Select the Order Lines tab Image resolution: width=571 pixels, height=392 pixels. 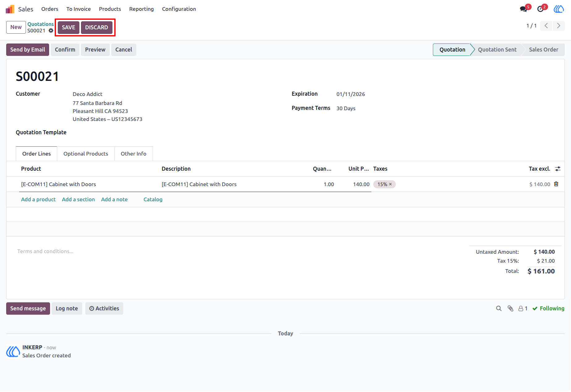36,154
